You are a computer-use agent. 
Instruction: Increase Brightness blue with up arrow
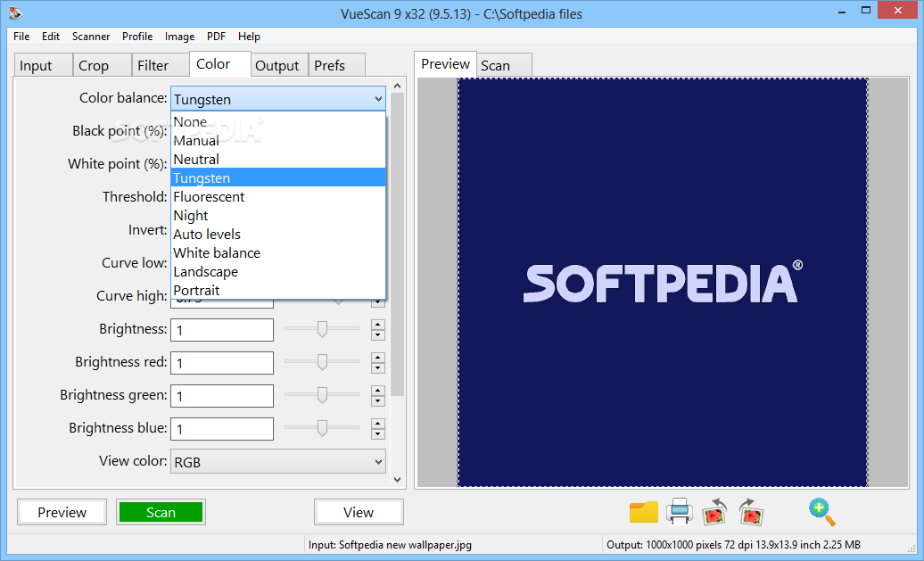[378, 423]
